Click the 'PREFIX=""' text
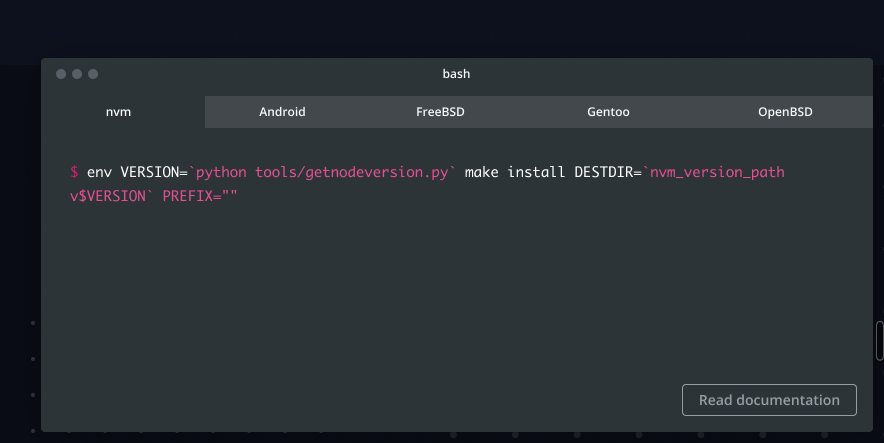Screen dimensions: 884x443 [200, 196]
